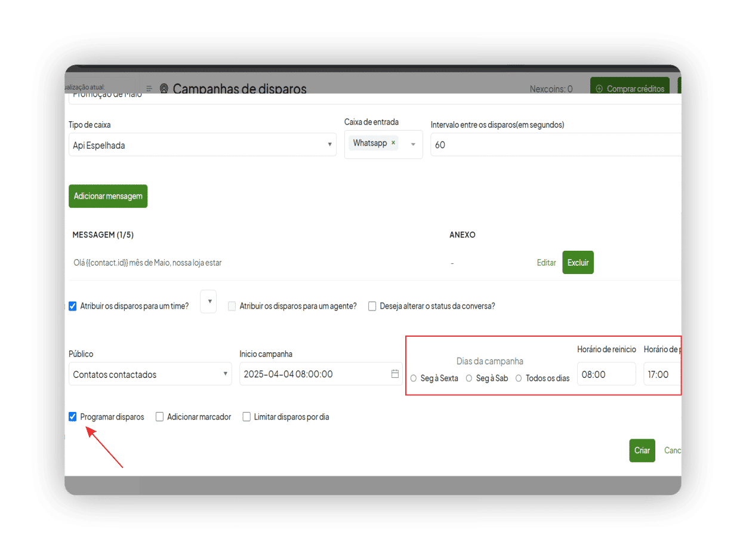Select the Seg à Sexta radio option
Viewport: 746px width, 560px height.
[x=414, y=379]
